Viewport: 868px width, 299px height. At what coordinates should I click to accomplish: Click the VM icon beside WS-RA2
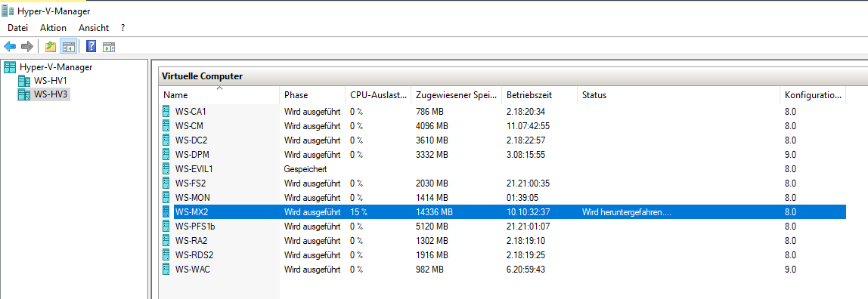pyautogui.click(x=166, y=240)
